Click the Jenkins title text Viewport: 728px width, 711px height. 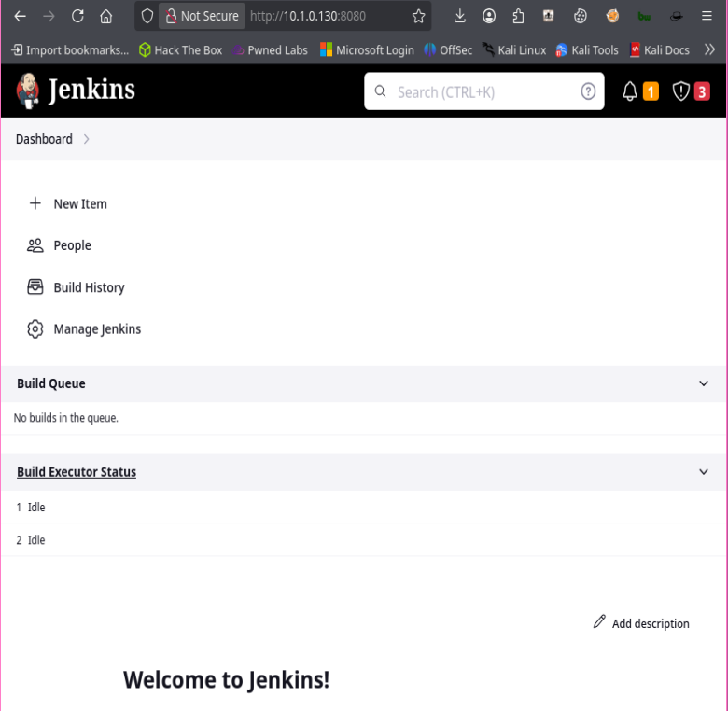coord(91,90)
